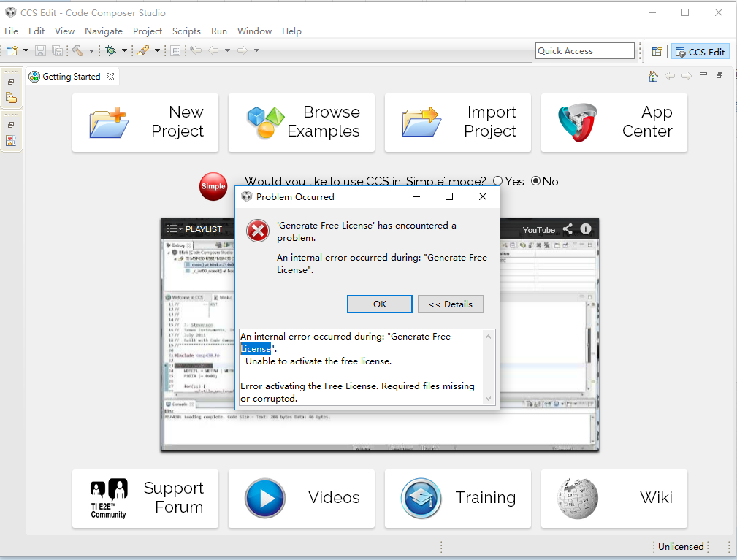Close the Getting Started tab
Screen dimensions: 737x560
click(x=110, y=77)
